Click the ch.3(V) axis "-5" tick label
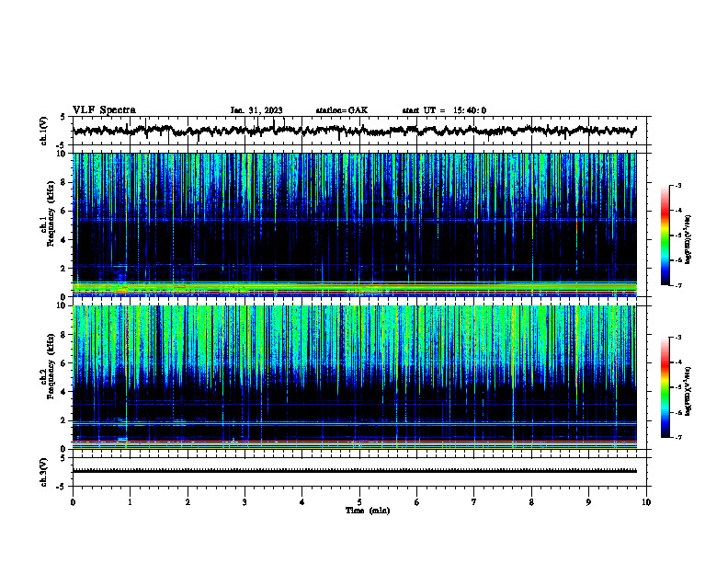The width and height of the screenshot is (728, 563). pyautogui.click(x=63, y=487)
